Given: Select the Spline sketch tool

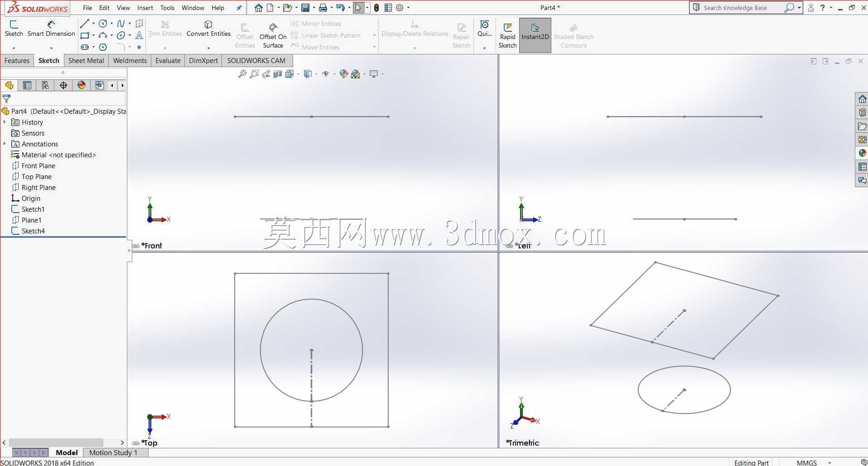Looking at the screenshot, I should pos(121,24).
